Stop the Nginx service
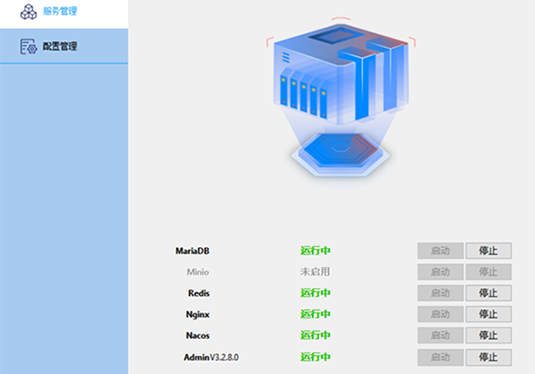 [x=489, y=314]
